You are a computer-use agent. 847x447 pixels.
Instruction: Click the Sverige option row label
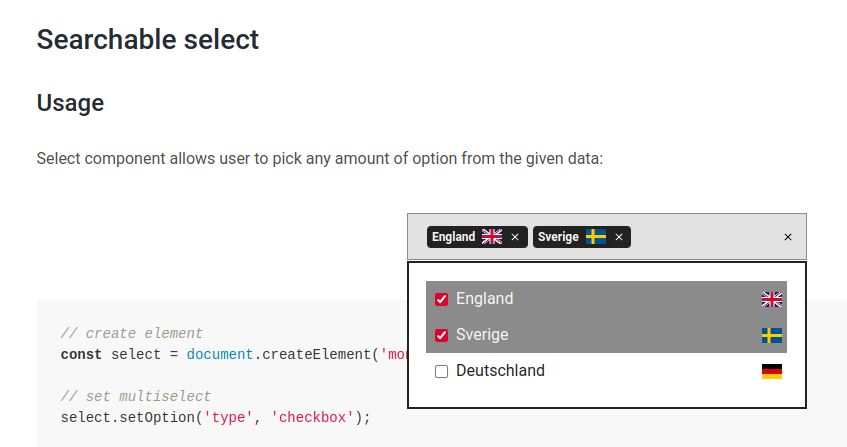click(x=482, y=335)
